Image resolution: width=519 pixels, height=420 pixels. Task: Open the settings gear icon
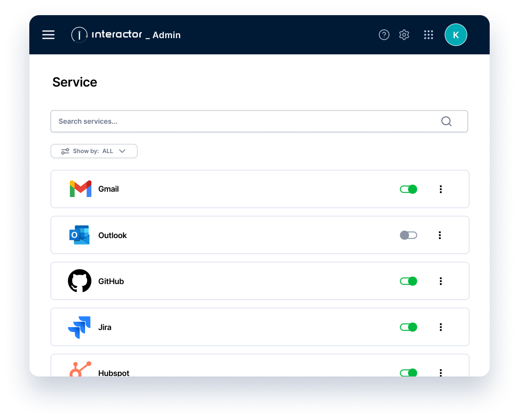[x=404, y=35]
